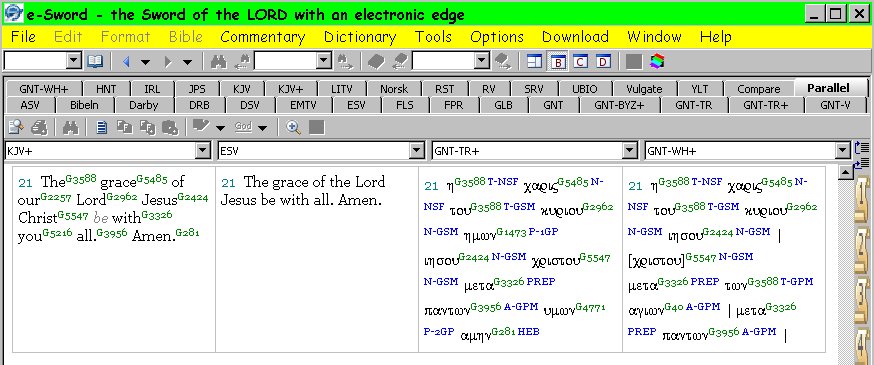Click the gray square icon in main toolbar
Screen dimensions: 874x365
633,61
